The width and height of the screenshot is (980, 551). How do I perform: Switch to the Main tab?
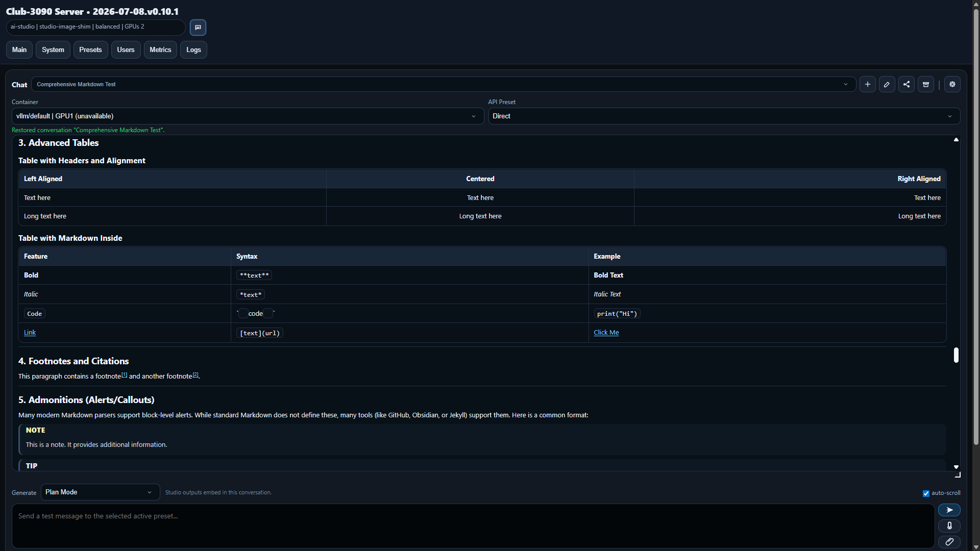(19, 49)
